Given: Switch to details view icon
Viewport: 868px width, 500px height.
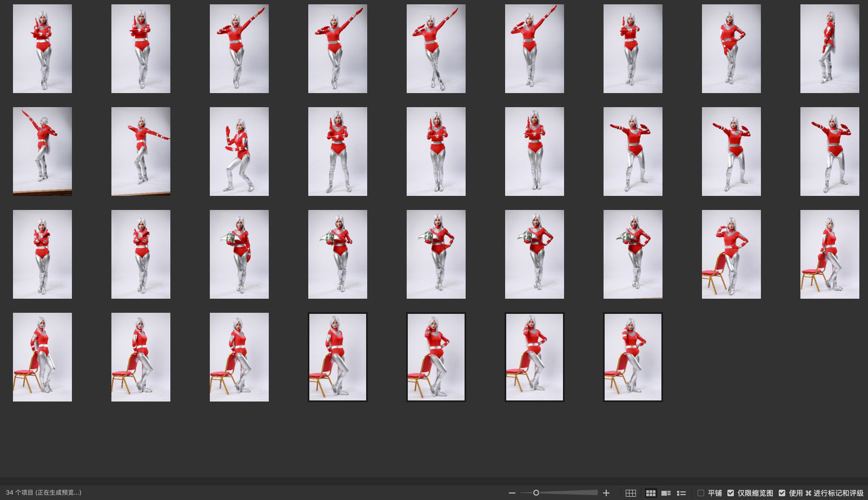Looking at the screenshot, I should tap(666, 493).
